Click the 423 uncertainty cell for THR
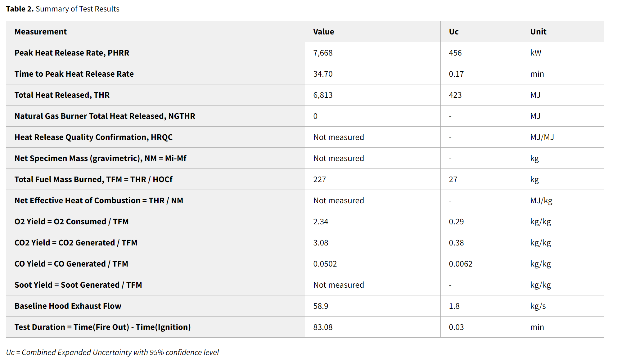The width and height of the screenshot is (617, 364). [455, 95]
